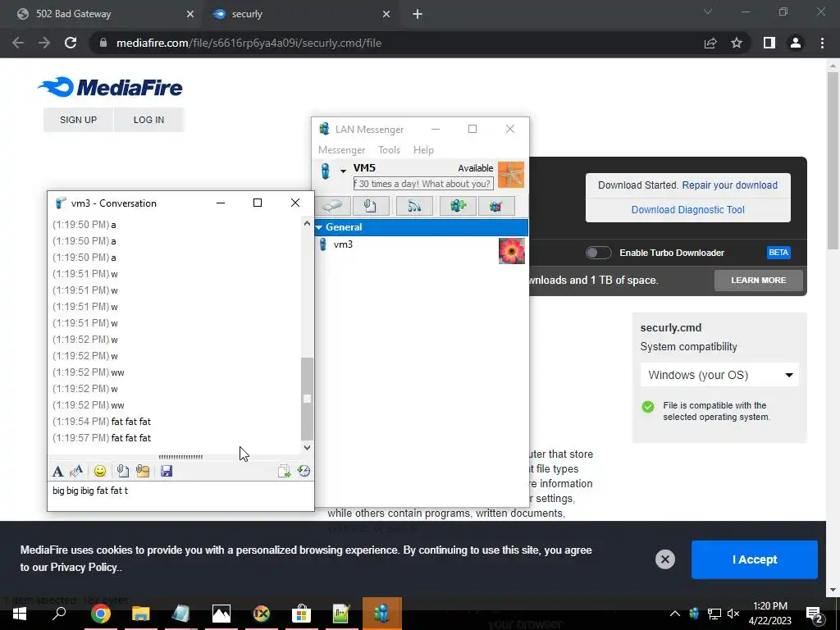Open the VM5 presence status dropdown arrow
The image size is (840, 630).
pyautogui.click(x=343, y=171)
